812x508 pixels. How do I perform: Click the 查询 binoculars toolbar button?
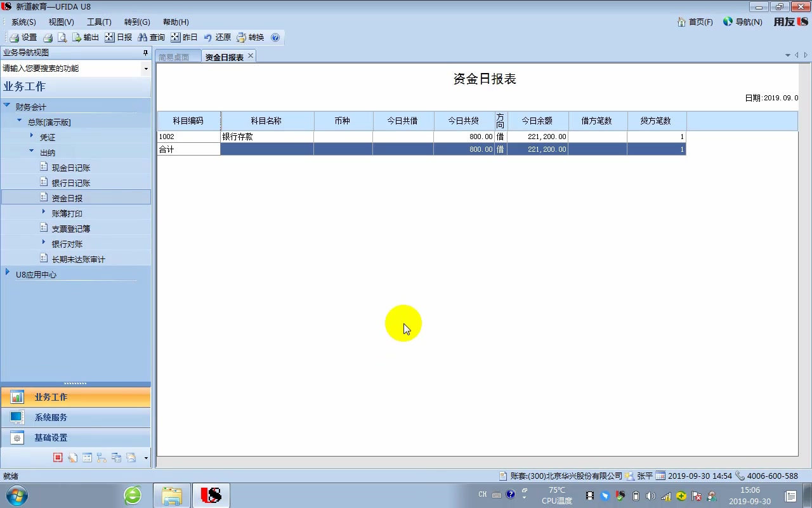tap(151, 37)
